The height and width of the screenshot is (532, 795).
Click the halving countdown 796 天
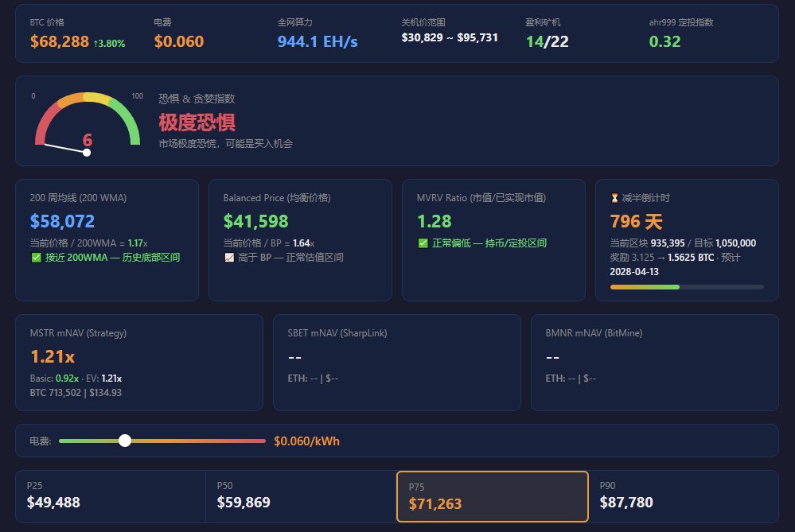(x=637, y=221)
